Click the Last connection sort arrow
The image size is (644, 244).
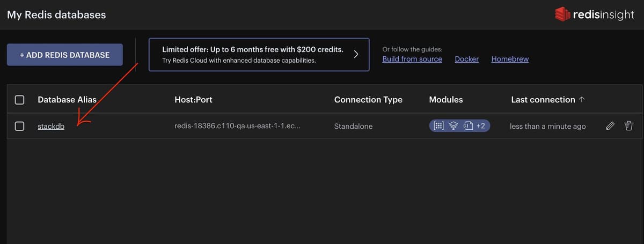point(582,100)
